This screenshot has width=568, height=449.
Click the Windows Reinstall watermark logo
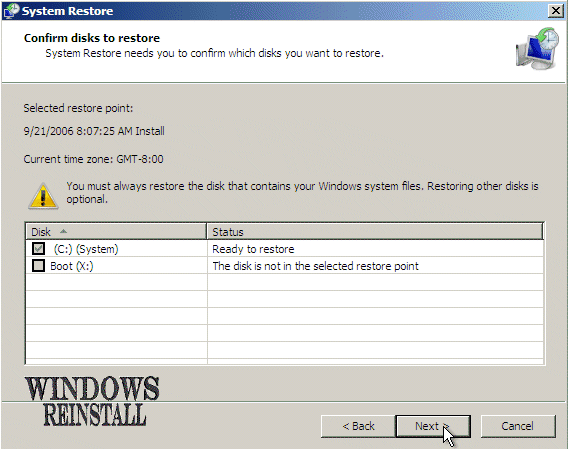[92, 401]
